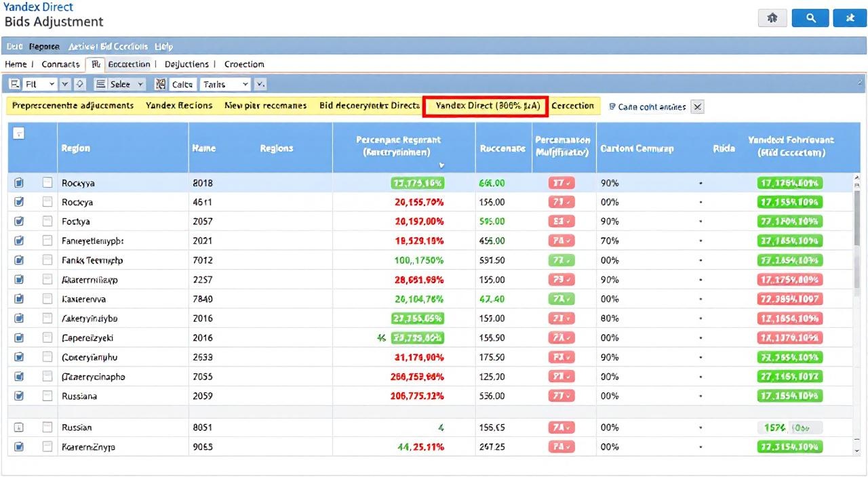The width and height of the screenshot is (868, 477).
Task: Click the partial green bar in Russian 8051 row
Action: (x=789, y=428)
